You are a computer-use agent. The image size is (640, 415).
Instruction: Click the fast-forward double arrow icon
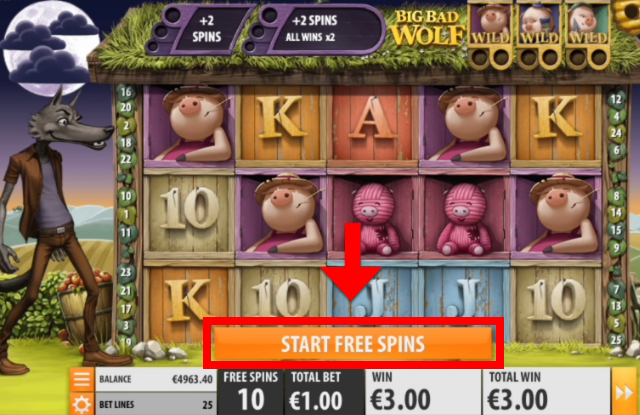pyautogui.click(x=624, y=392)
